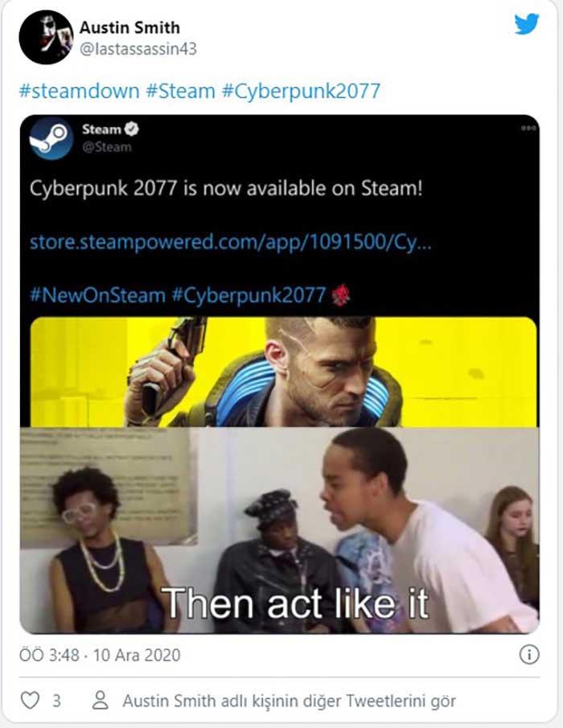The height and width of the screenshot is (728, 563).
Task: Open the store.steampowered.com link
Action: 231,242
